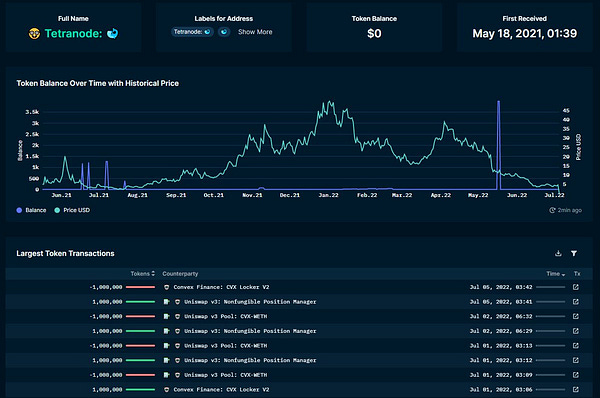Open the Tetranode full name link
Screen dimensions: 600x398
pyautogui.click(x=73, y=34)
